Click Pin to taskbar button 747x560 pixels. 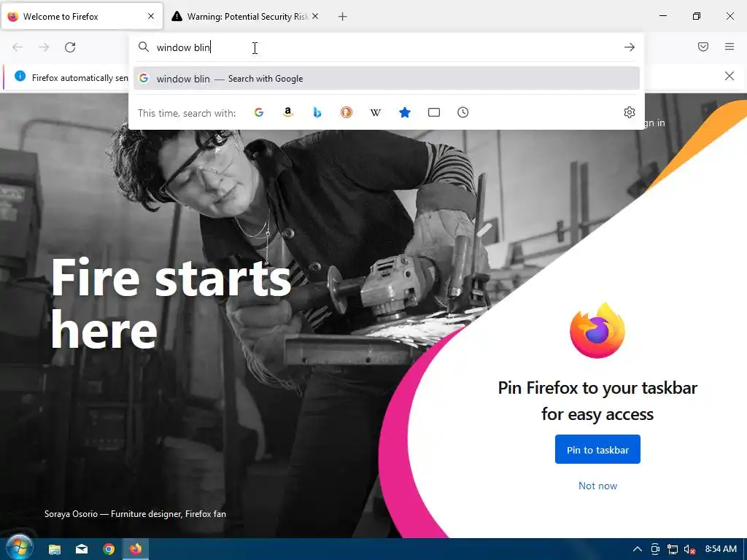(597, 449)
